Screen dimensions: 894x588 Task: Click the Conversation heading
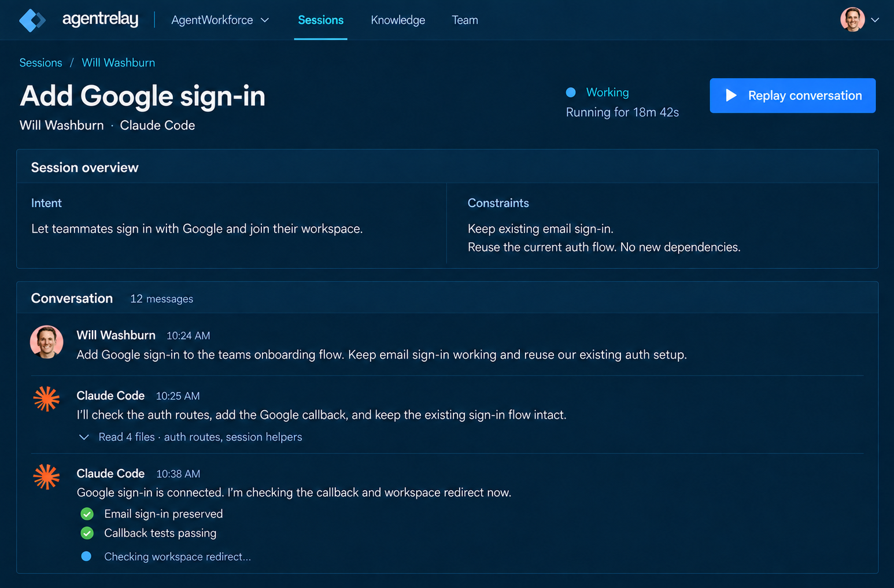pos(72,298)
